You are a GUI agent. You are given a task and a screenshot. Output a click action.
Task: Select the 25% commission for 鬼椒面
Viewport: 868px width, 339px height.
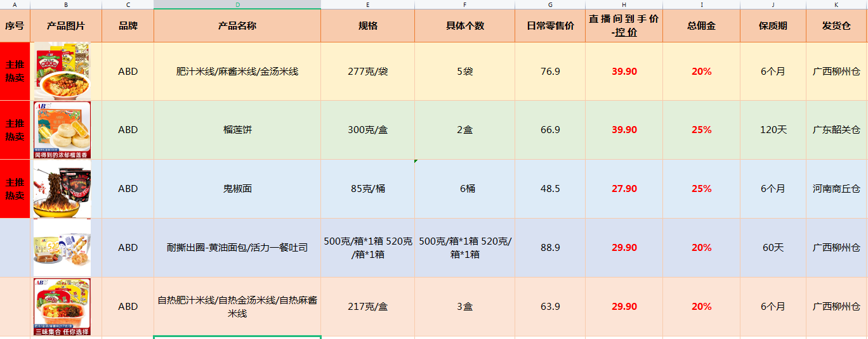point(702,189)
